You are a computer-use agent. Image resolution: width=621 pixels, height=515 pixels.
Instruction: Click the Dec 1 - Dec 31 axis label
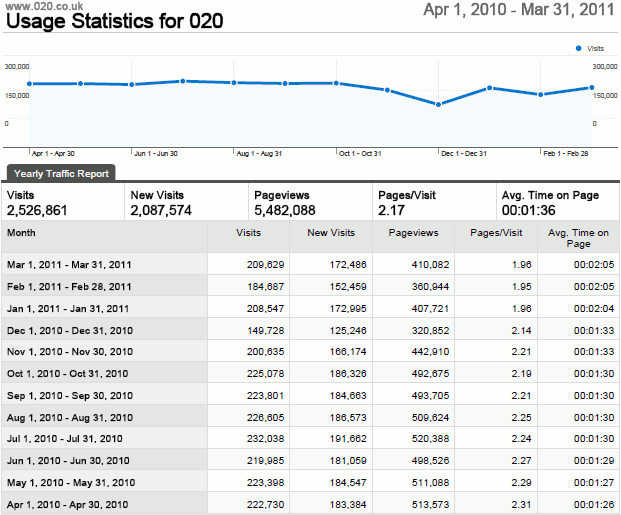(x=464, y=153)
